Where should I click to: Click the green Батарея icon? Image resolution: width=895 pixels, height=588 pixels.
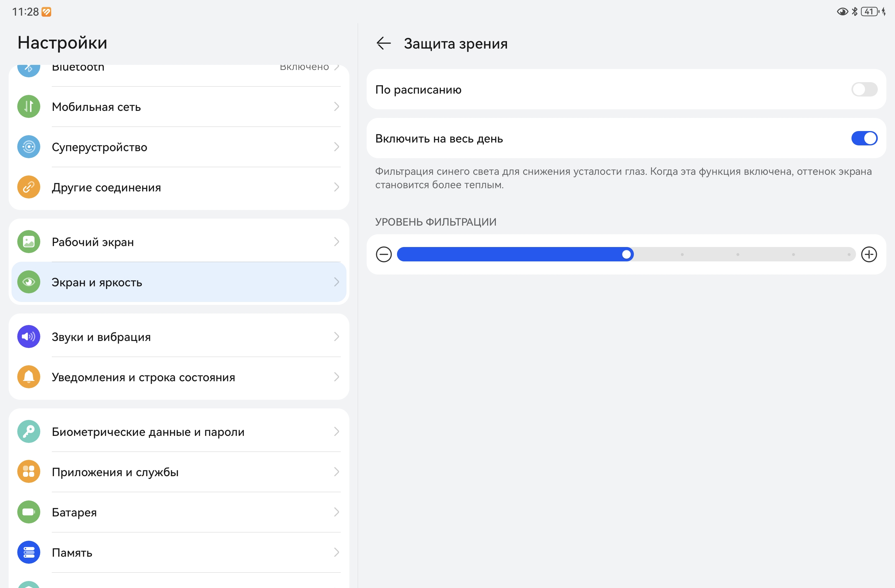(28, 512)
